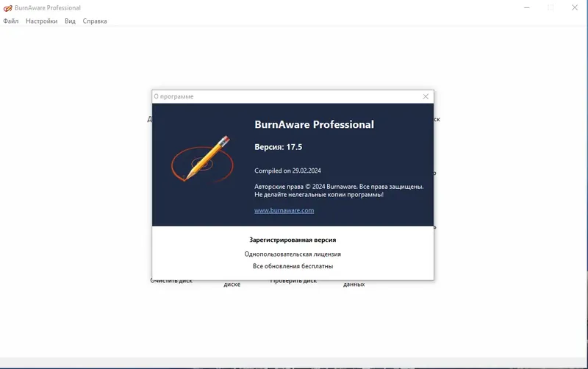Screen dimensions: 588x369
Task: Close the BurnAware Professional main window
Action: click(575, 7)
